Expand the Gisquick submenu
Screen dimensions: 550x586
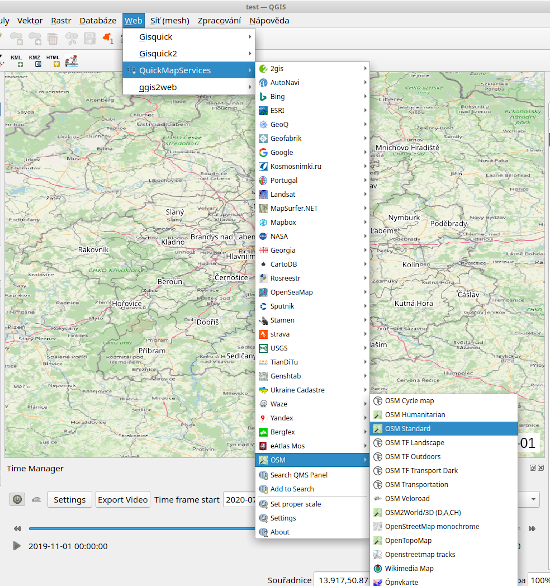(189, 37)
